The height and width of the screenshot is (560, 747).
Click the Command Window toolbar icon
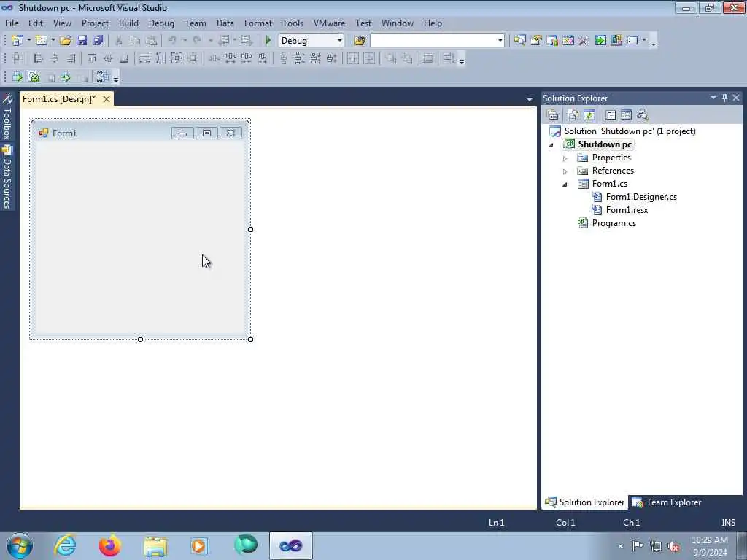tap(632, 41)
